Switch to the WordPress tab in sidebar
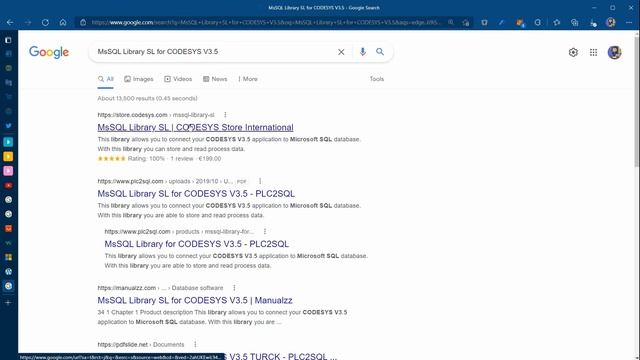The image size is (640, 360). click(8, 271)
